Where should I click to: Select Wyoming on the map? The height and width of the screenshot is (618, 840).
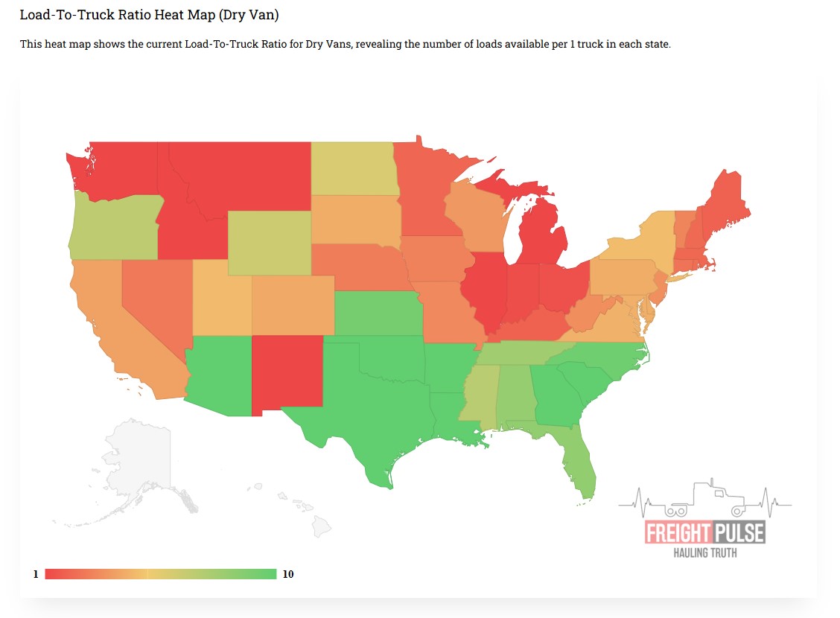(x=270, y=242)
